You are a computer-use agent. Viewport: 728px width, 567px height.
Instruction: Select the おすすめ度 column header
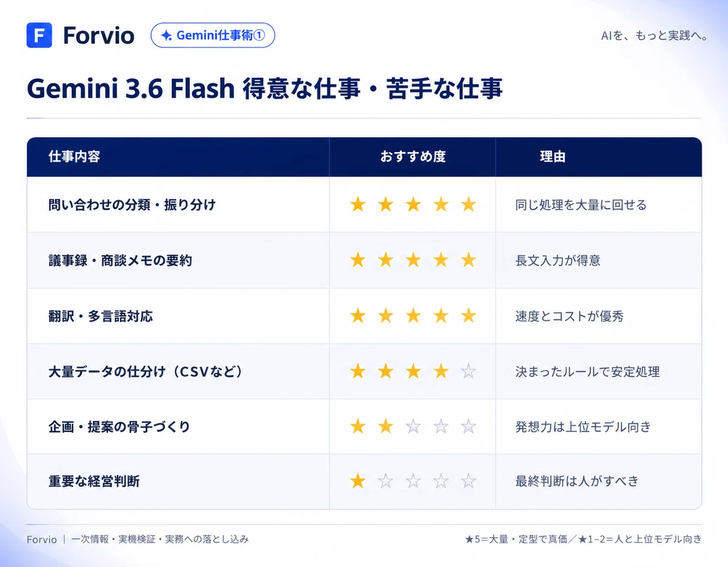point(413,157)
